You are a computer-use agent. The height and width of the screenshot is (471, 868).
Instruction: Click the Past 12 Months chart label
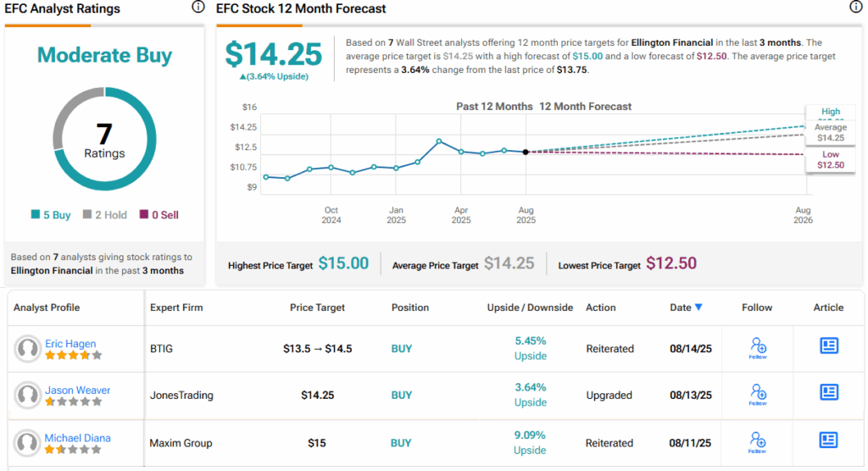click(494, 106)
